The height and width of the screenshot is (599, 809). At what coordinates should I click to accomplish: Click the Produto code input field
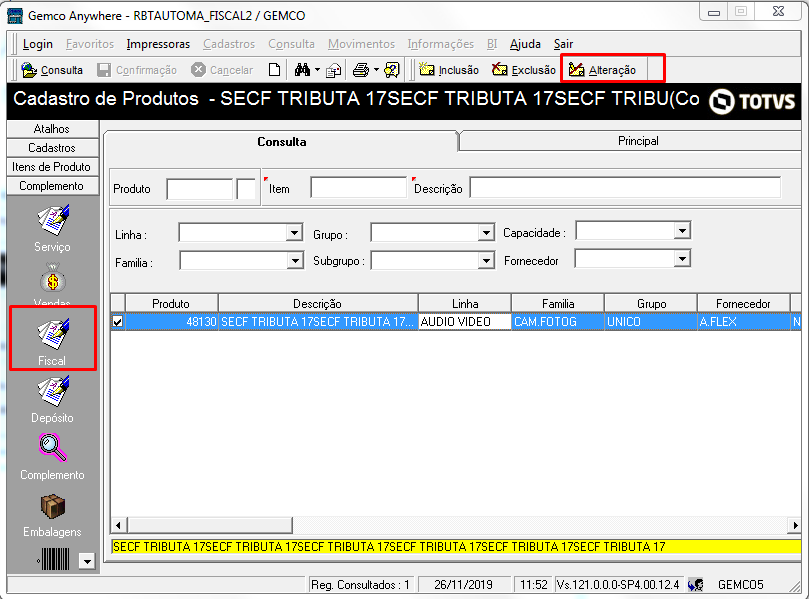click(x=200, y=189)
